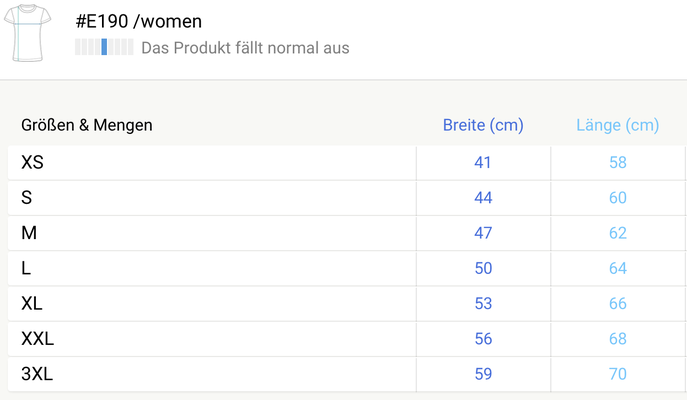Click width value 47 for M
This screenshot has width=687, height=400.
(x=483, y=233)
